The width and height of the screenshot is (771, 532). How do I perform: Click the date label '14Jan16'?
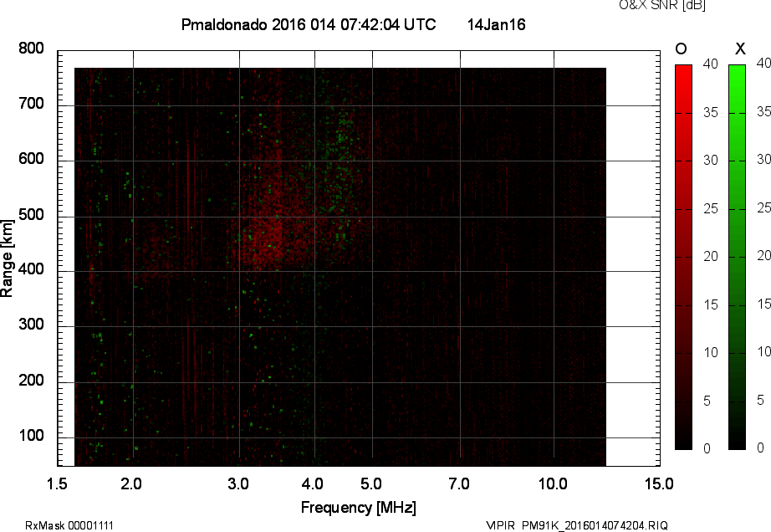pyautogui.click(x=496, y=24)
